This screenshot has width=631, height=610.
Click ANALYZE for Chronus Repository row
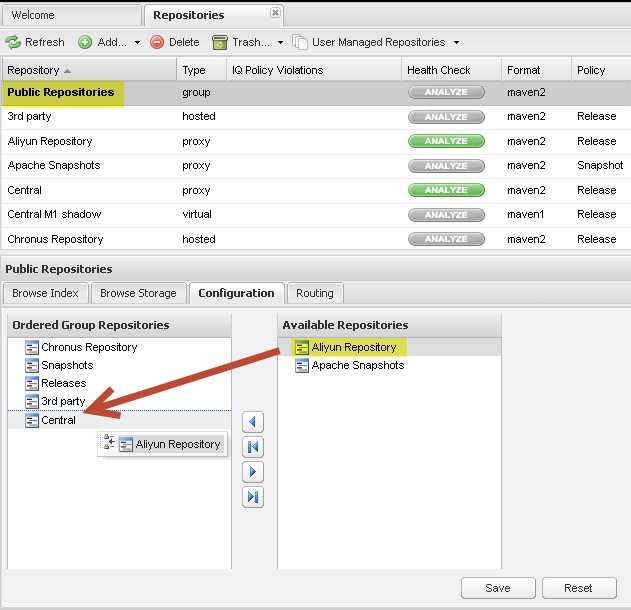click(x=446, y=239)
